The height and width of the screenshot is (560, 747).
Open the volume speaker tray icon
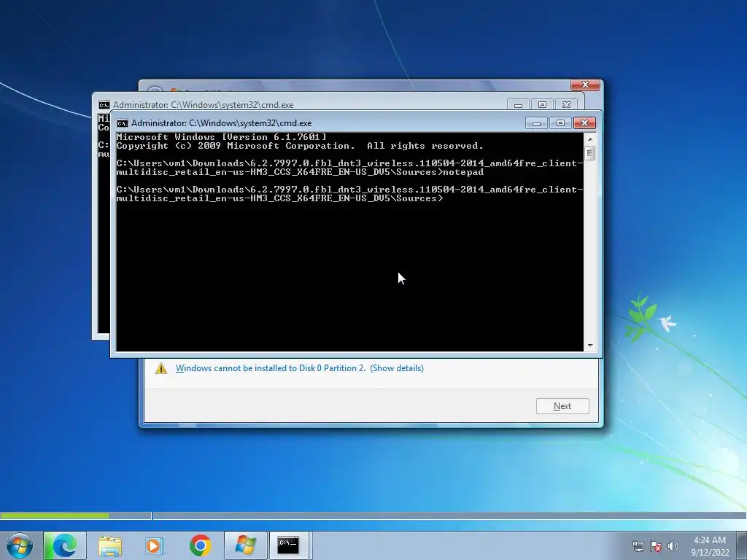pyautogui.click(x=673, y=546)
